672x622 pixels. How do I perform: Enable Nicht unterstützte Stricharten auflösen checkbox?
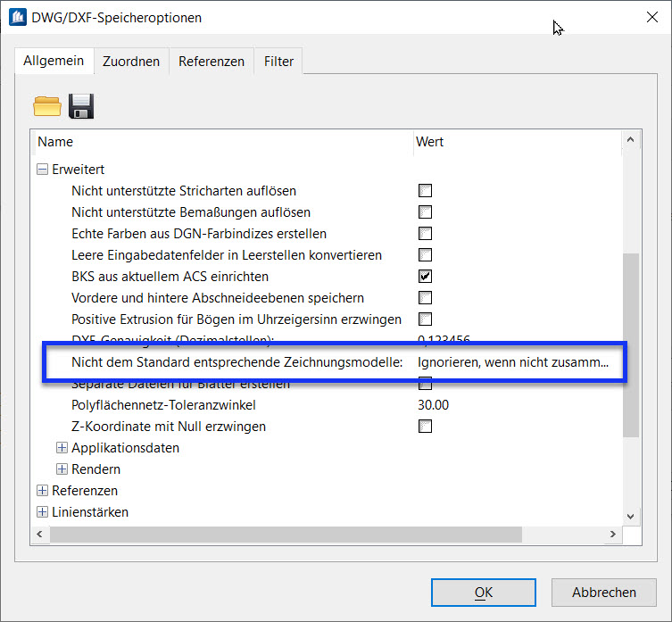[x=425, y=191]
